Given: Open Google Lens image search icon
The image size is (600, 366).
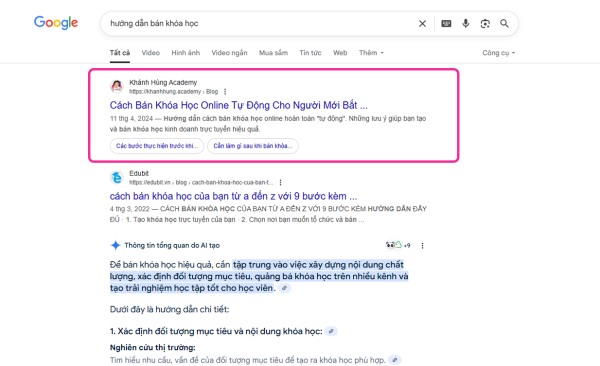Looking at the screenshot, I should coord(485,24).
